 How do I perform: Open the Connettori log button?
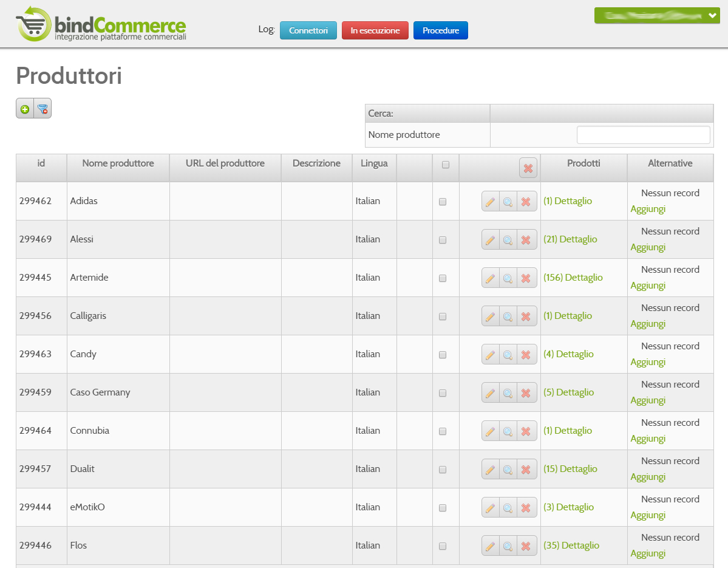coord(308,30)
